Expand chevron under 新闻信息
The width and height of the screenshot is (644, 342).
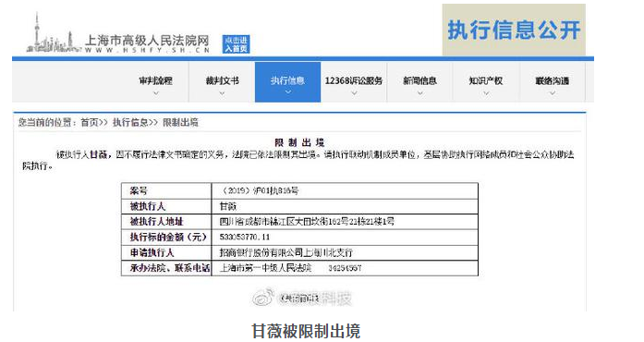click(x=419, y=93)
